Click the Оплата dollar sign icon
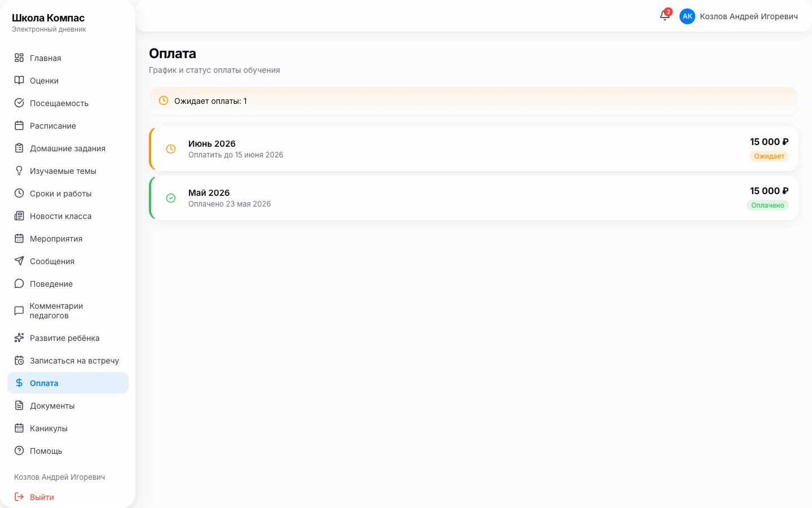The height and width of the screenshot is (508, 812). pyautogui.click(x=19, y=383)
